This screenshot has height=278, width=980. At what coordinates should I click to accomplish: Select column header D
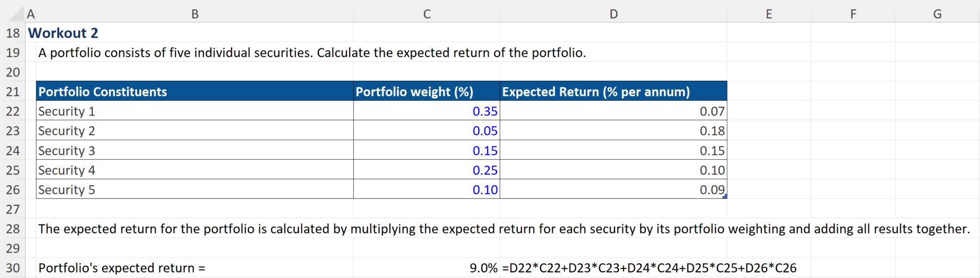614,14
